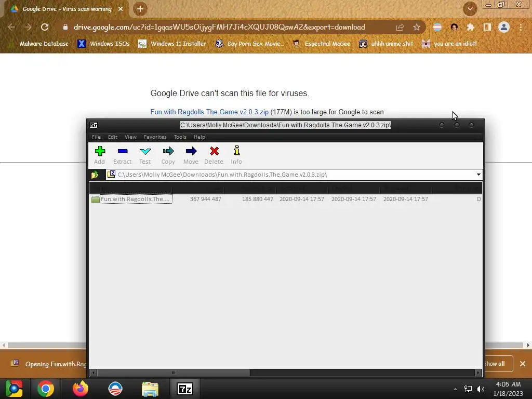The image size is (532, 399).
Task: Click the striped flag extension icon
Action: pos(437,27)
